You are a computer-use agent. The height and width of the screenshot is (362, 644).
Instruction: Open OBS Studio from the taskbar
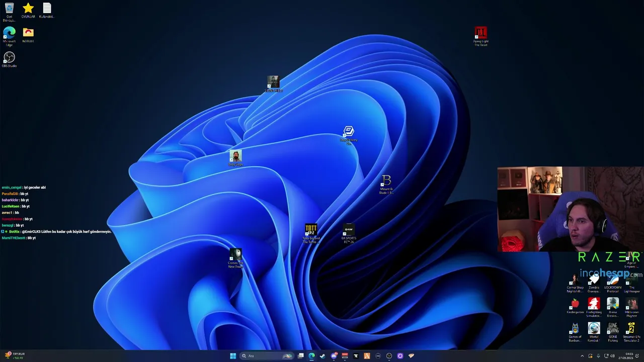click(x=389, y=356)
